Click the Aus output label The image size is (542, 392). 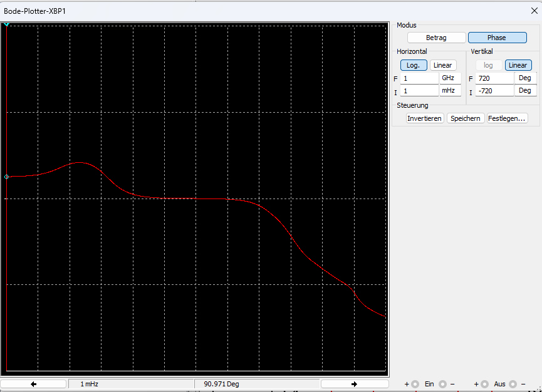499,384
